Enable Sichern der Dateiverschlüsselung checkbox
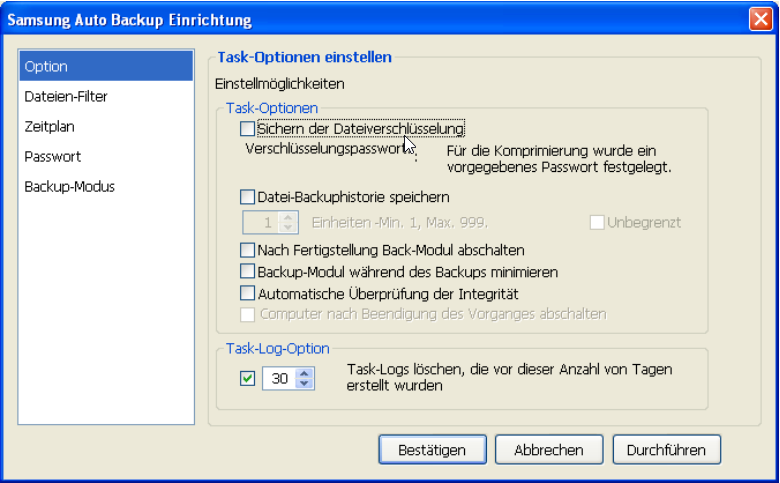Image resolution: width=780 pixels, height=483 pixels. click(247, 129)
